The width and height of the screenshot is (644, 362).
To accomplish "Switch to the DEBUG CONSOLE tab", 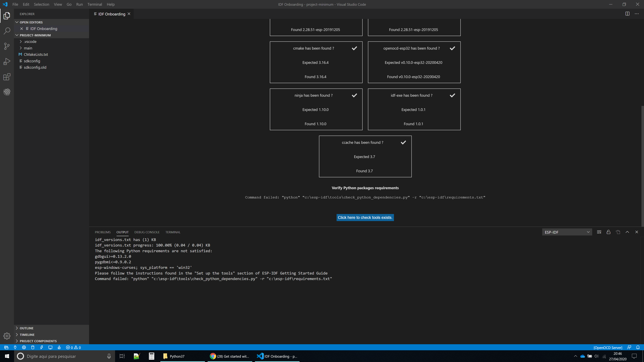I will (x=147, y=232).
